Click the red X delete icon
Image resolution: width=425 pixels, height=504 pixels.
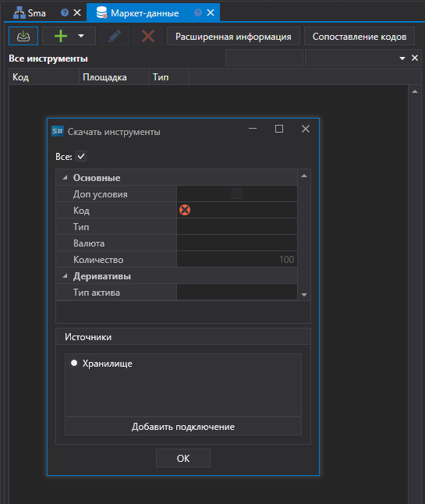tap(148, 36)
